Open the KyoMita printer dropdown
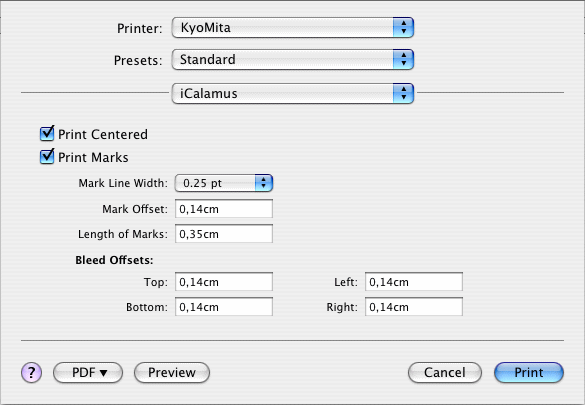This screenshot has width=585, height=405. coord(292,28)
